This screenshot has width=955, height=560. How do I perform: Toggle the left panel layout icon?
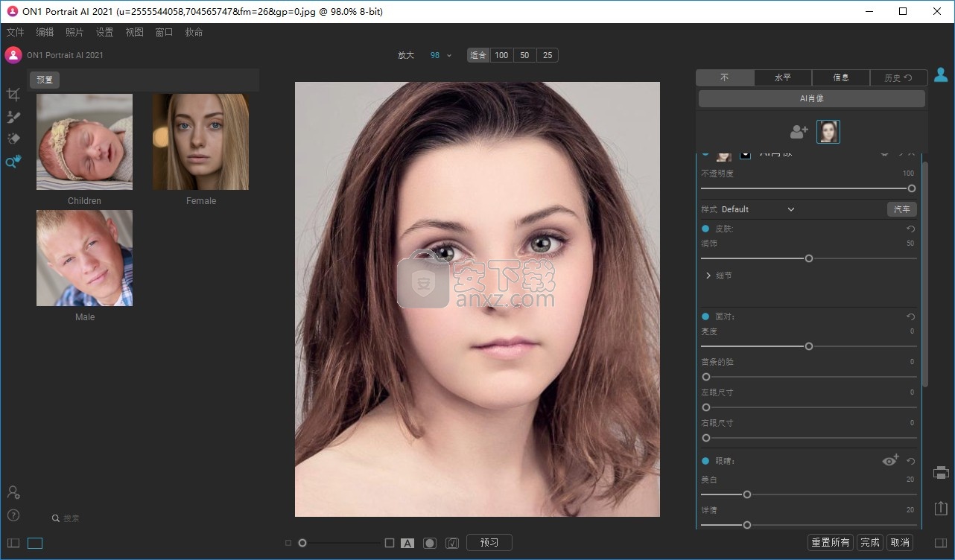point(13,543)
